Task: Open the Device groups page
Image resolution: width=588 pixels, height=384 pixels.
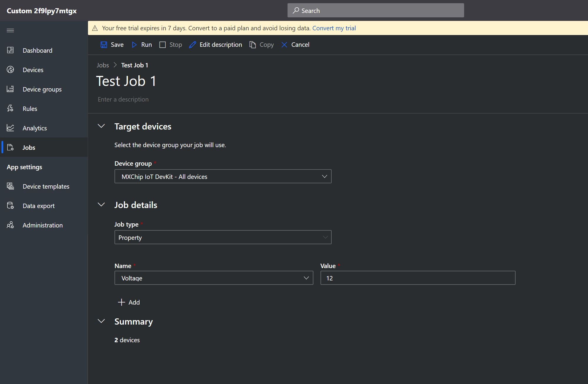Action: (x=42, y=89)
